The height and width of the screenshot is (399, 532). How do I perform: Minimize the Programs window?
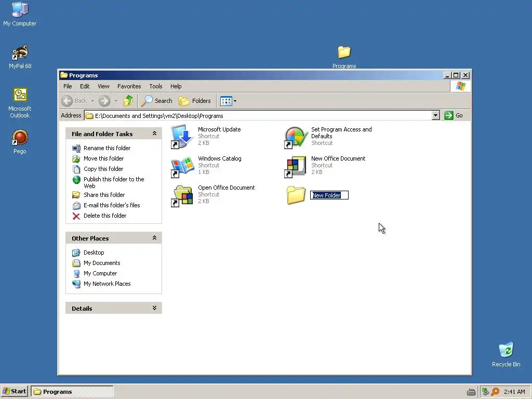tap(447, 75)
